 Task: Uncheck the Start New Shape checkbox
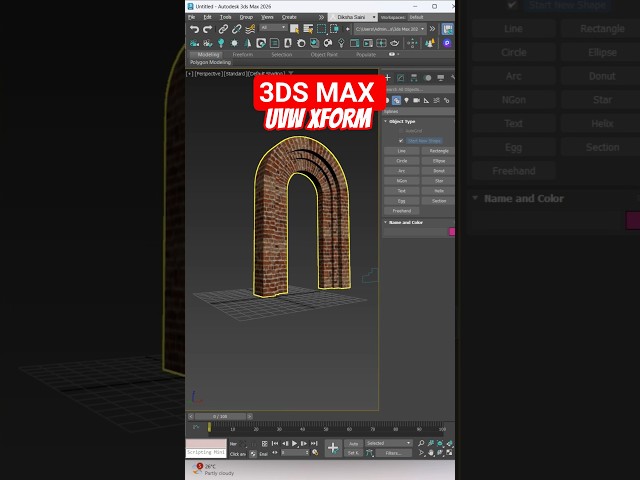click(401, 141)
